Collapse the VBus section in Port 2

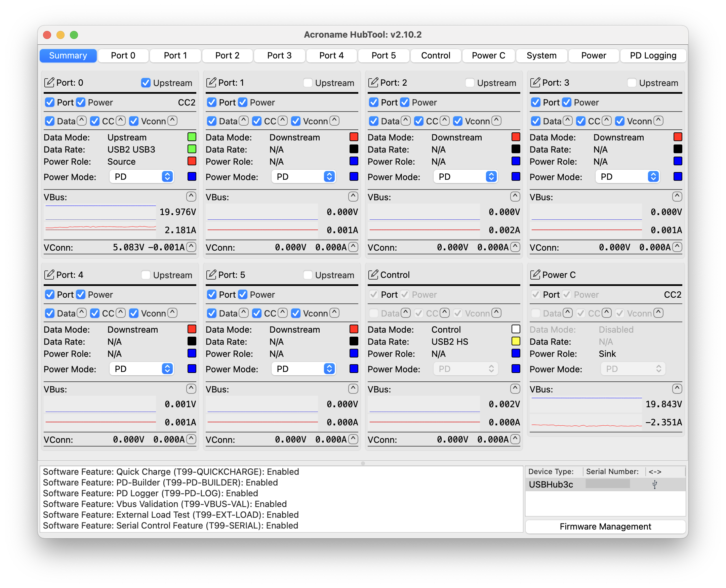point(515,197)
